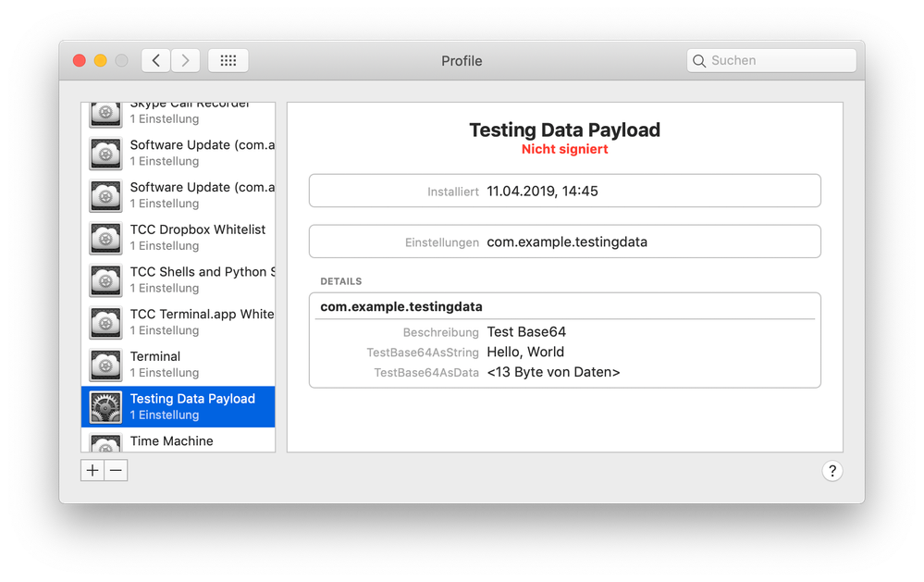The width and height of the screenshot is (924, 582).
Task: Click the yellow minimize window button
Action: [x=100, y=61]
